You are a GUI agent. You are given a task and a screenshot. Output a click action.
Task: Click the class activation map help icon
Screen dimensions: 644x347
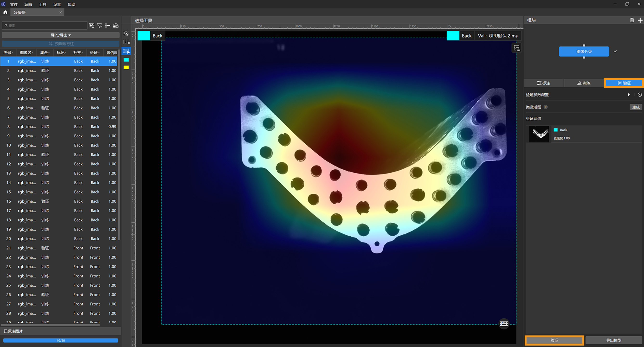pyautogui.click(x=546, y=107)
